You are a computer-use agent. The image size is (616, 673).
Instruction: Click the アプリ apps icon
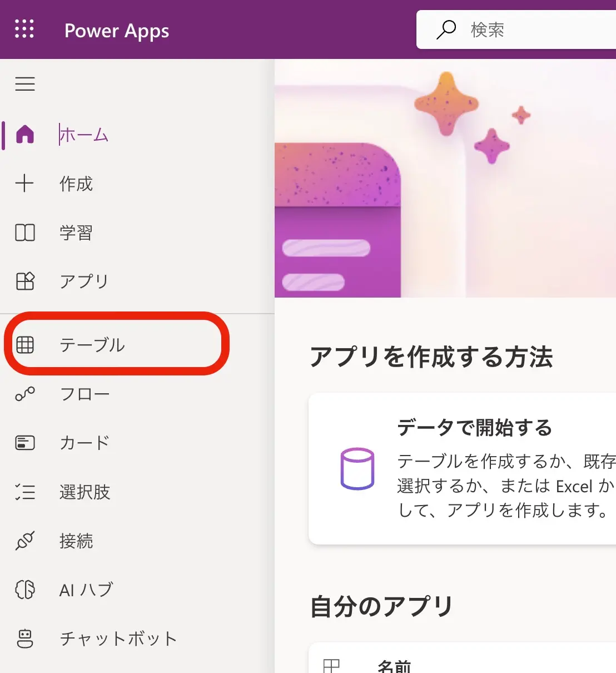click(25, 281)
